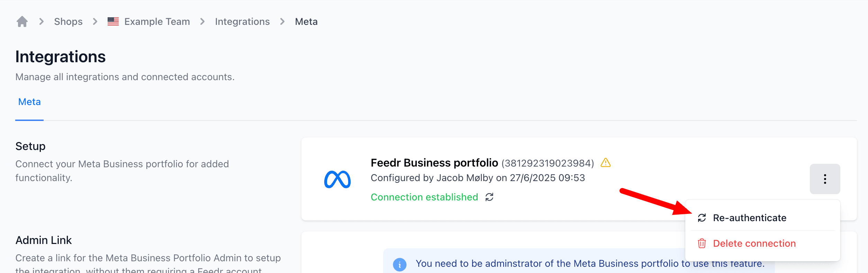Switch to the Meta tab
This screenshot has width=868, height=273.
click(29, 102)
